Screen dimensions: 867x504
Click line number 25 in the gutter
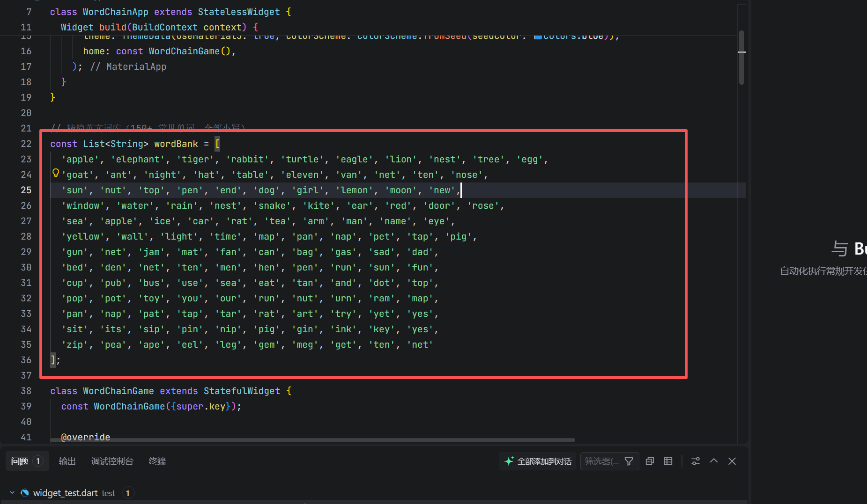coord(26,190)
